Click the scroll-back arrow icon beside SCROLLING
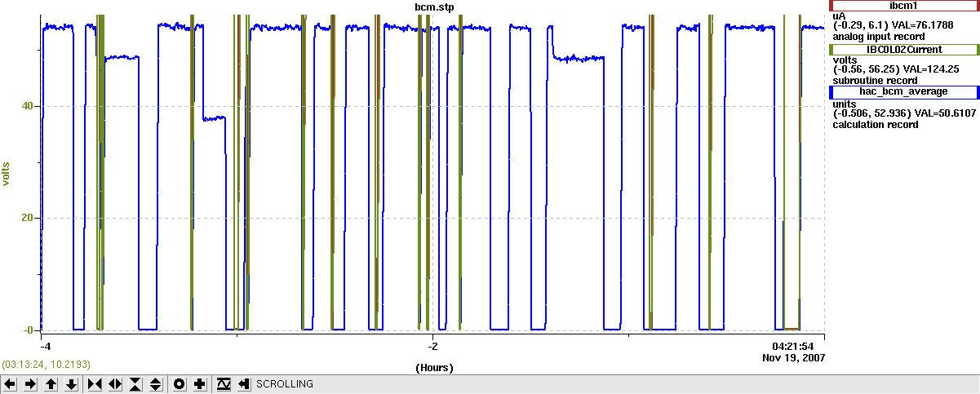This screenshot has height=394, width=980. point(244,383)
